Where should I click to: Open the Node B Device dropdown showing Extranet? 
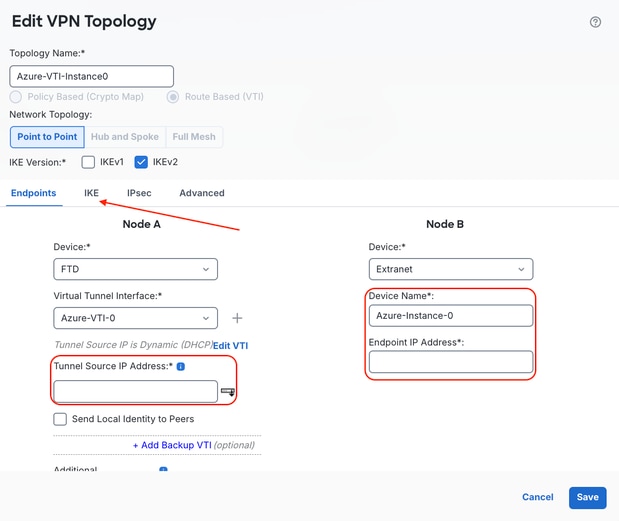[x=451, y=269]
